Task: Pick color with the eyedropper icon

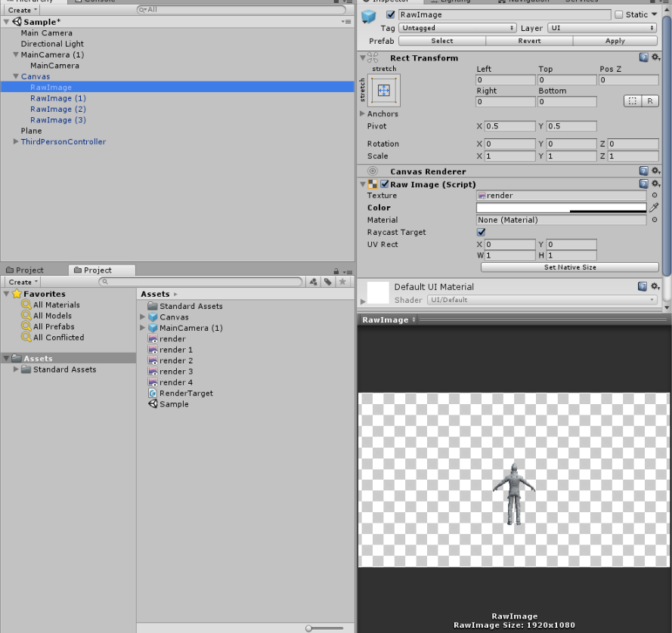Action: tap(654, 208)
